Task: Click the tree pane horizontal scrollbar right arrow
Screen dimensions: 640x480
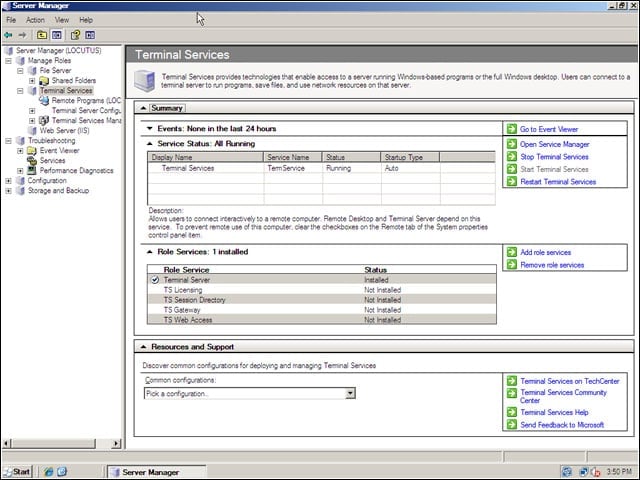Action: coord(116,443)
